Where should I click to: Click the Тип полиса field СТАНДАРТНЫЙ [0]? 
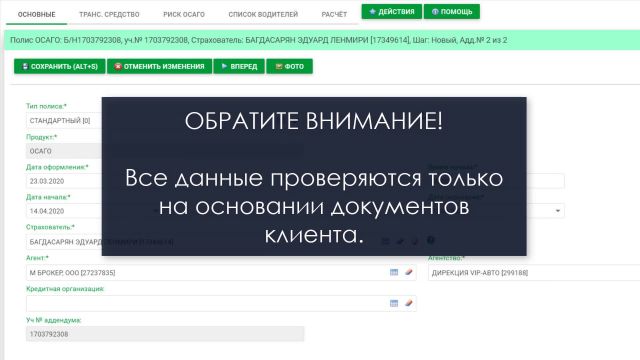point(64,121)
